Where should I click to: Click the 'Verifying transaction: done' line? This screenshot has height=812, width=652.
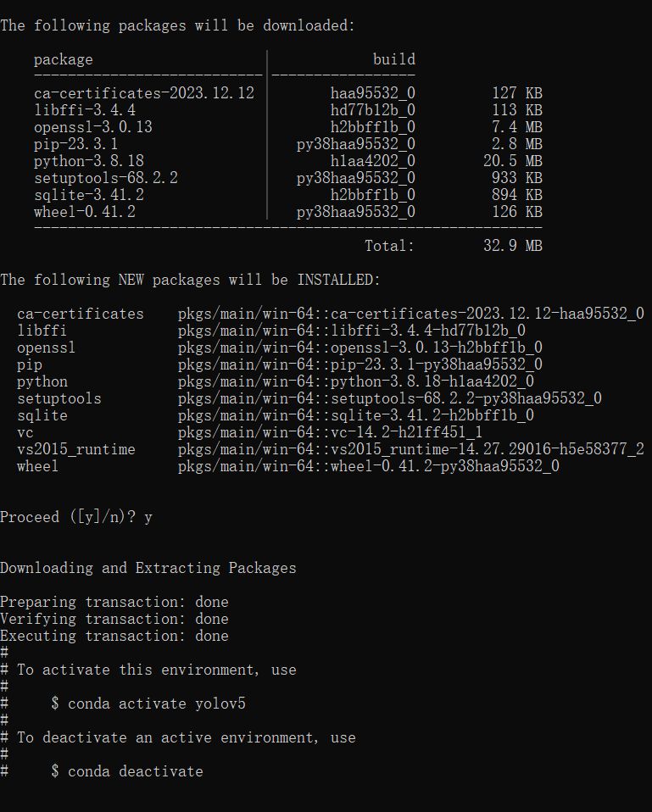pyautogui.click(x=114, y=619)
